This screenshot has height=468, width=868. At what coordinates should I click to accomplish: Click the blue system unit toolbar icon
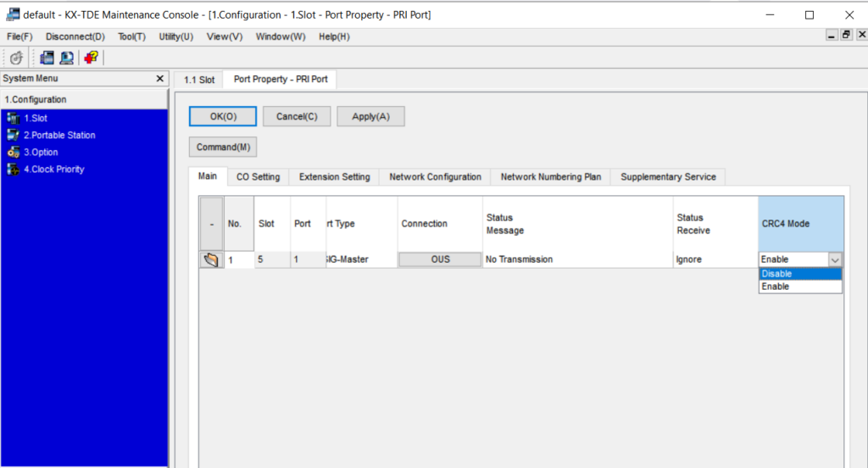click(47, 58)
